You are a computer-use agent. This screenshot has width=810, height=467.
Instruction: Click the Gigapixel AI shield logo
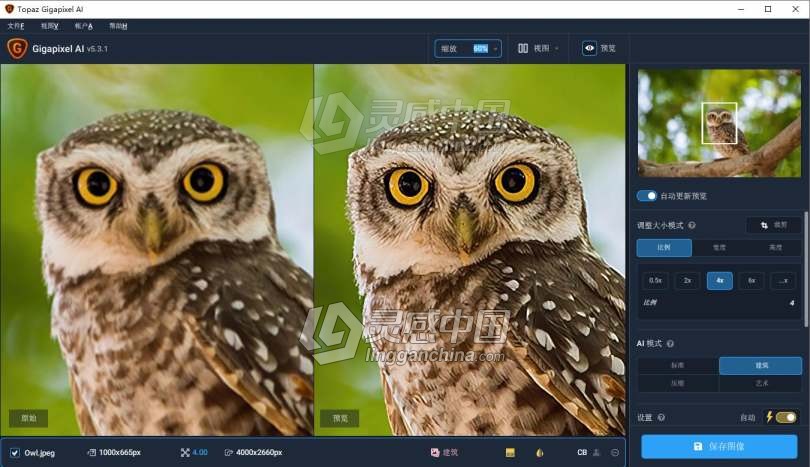click(x=17, y=49)
